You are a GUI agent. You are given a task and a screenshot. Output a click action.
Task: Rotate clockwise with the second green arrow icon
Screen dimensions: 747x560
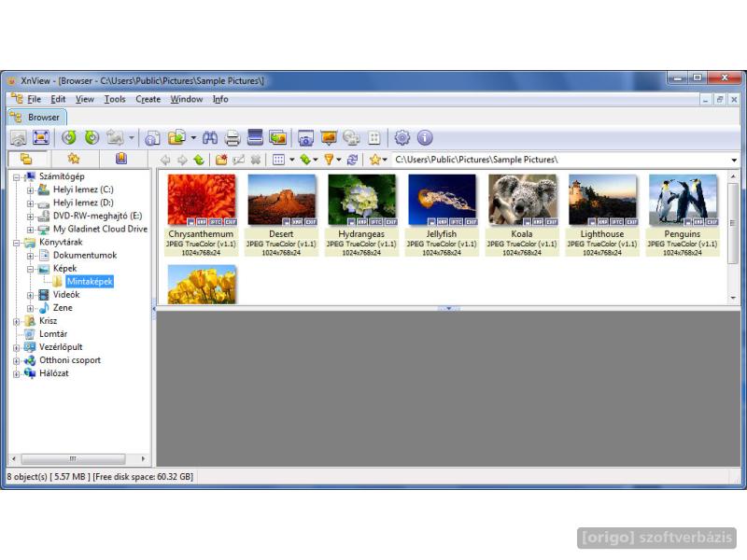[x=92, y=137]
